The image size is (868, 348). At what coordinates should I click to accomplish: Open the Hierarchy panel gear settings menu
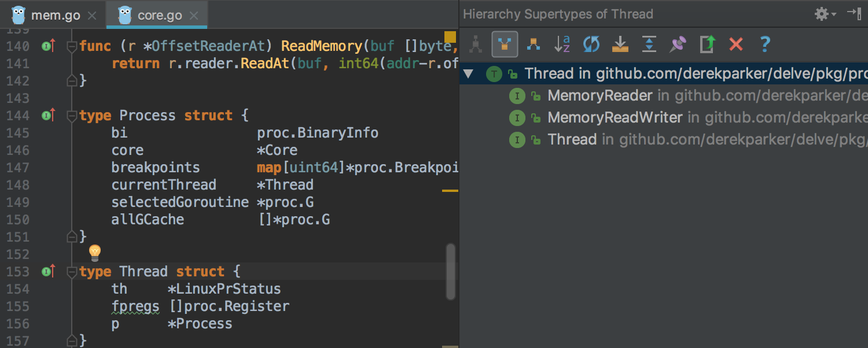tap(825, 14)
